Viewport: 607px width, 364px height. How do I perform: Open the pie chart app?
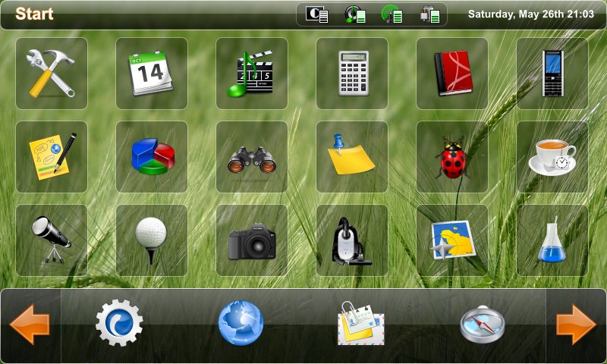151,157
